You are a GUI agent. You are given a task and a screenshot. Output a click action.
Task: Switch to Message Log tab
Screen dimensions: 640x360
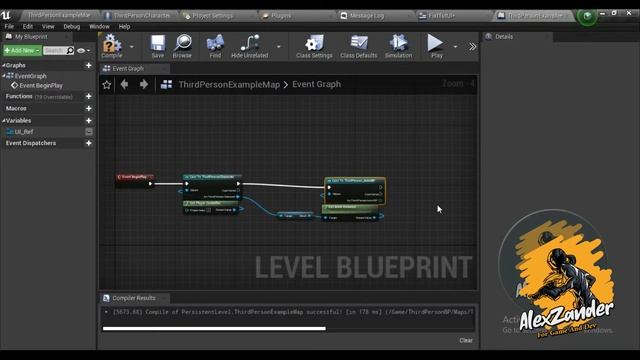click(x=367, y=16)
